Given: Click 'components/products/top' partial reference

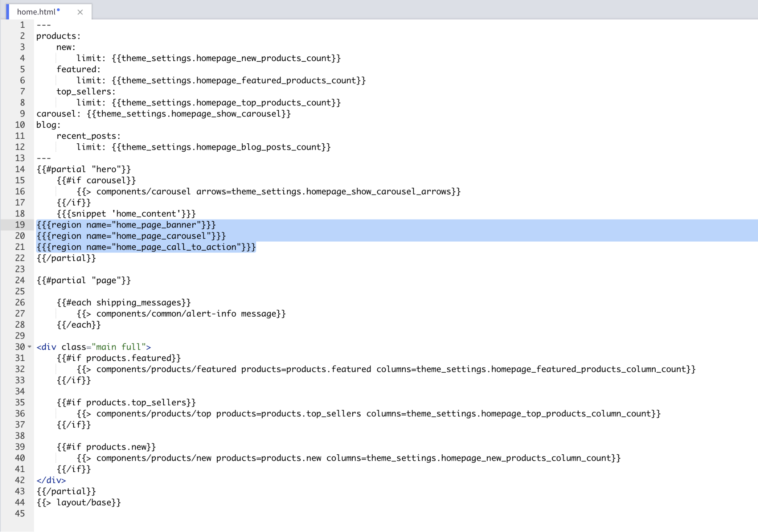Looking at the screenshot, I should coord(154,414).
